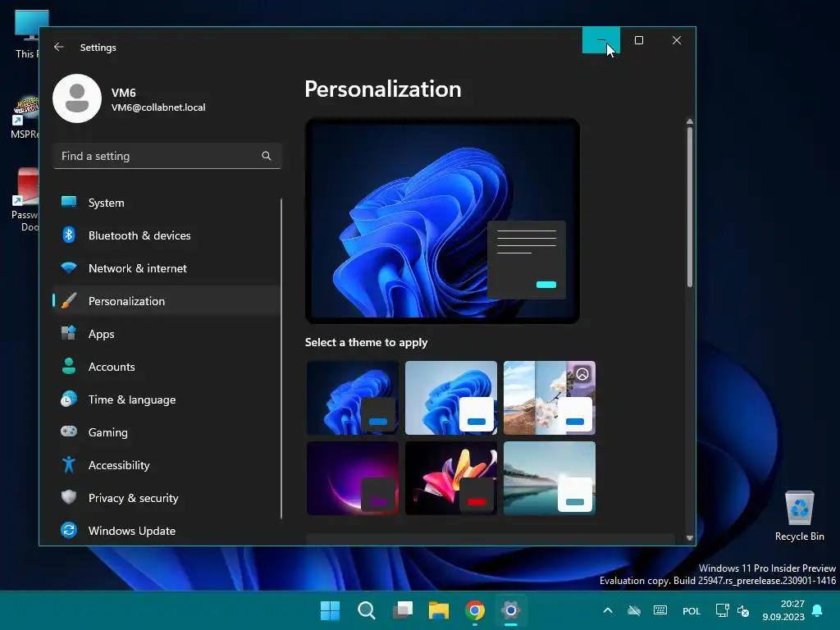Apply the purple glow theme
The height and width of the screenshot is (630, 840).
pos(353,478)
